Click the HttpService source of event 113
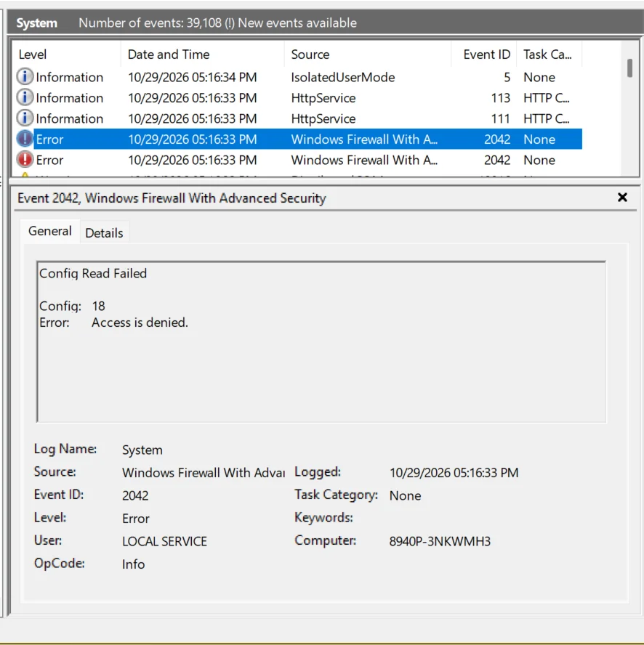 pyautogui.click(x=323, y=98)
